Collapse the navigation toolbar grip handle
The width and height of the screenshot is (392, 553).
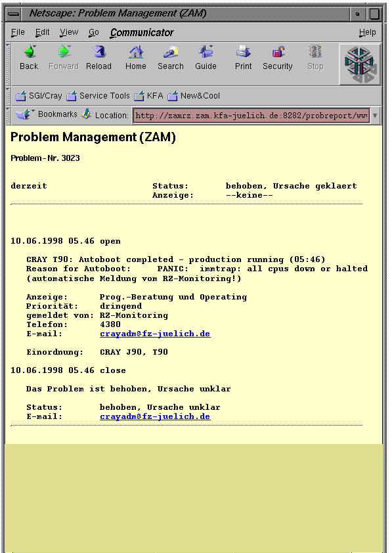coord(9,64)
